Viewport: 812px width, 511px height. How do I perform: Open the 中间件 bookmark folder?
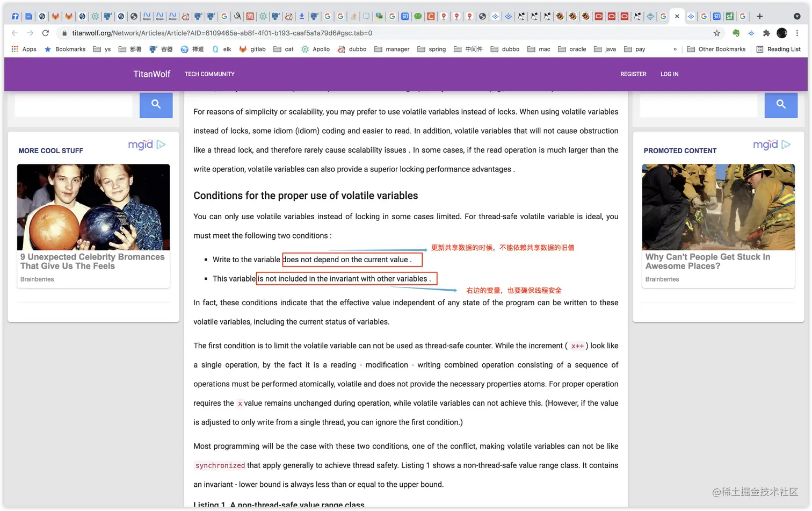468,49
